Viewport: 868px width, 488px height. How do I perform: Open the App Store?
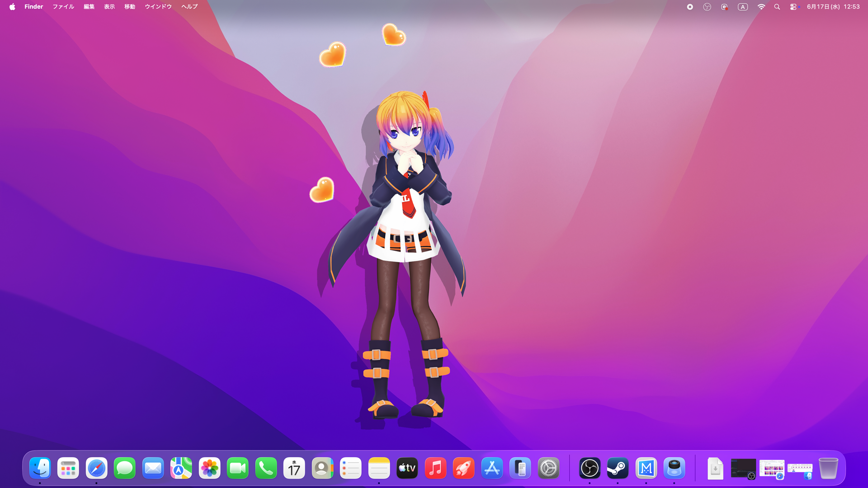pyautogui.click(x=492, y=468)
